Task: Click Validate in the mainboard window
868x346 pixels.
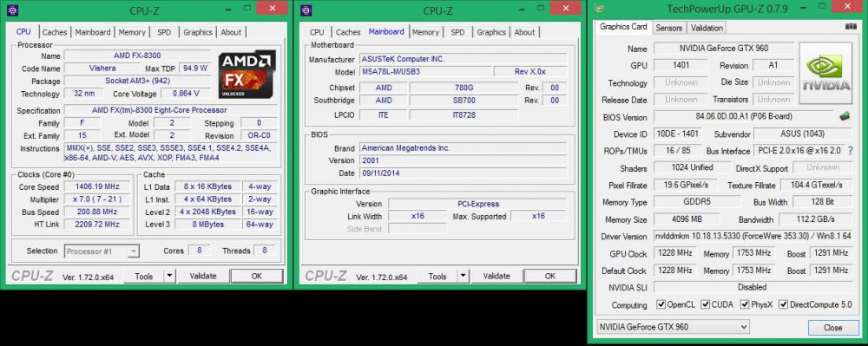Action: point(496,276)
